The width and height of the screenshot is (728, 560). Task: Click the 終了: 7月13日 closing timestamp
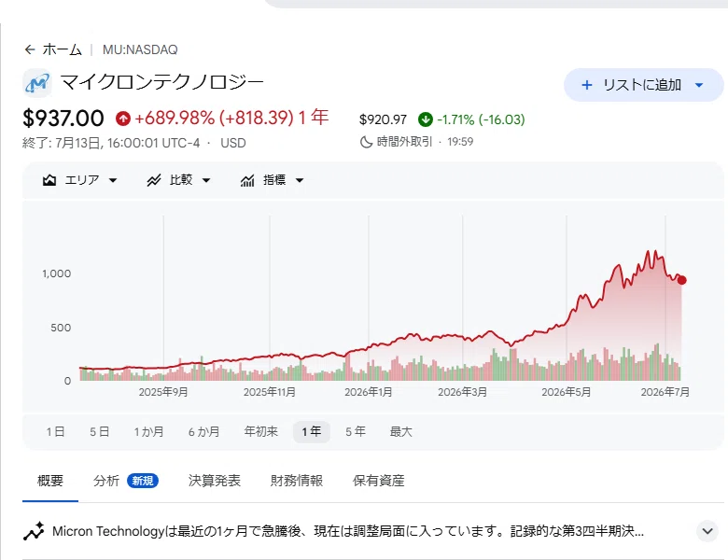pyautogui.click(x=111, y=143)
